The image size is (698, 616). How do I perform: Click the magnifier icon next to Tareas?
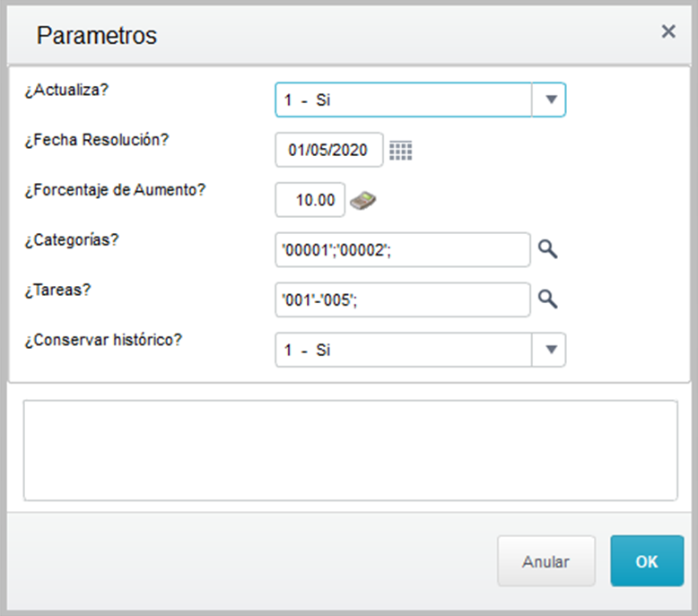point(547,299)
